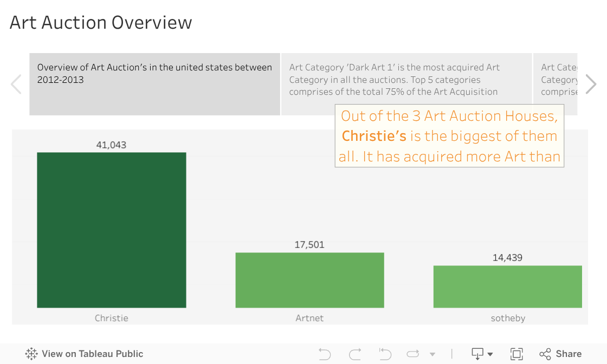Click the Replay animation icon
The width and height of the screenshot is (607, 364).
pyautogui.click(x=413, y=354)
